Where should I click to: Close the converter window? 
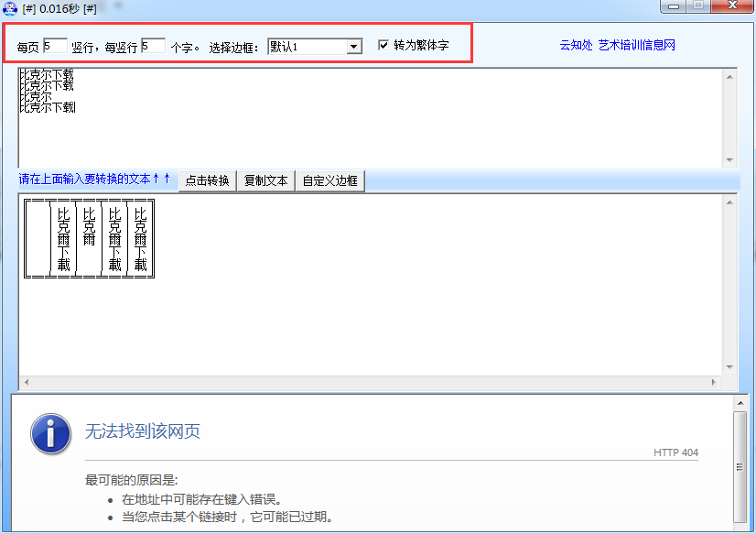tap(731, 7)
